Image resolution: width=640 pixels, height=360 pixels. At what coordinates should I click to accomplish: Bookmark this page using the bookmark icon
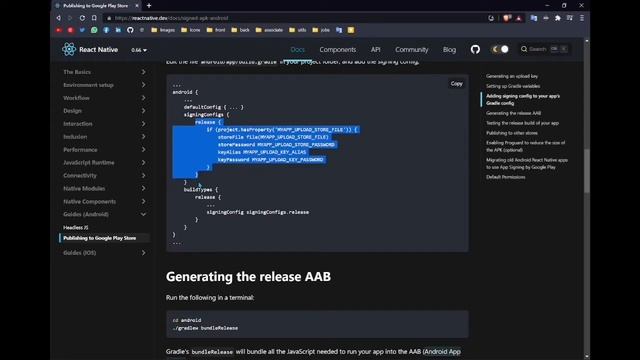tap(94, 18)
